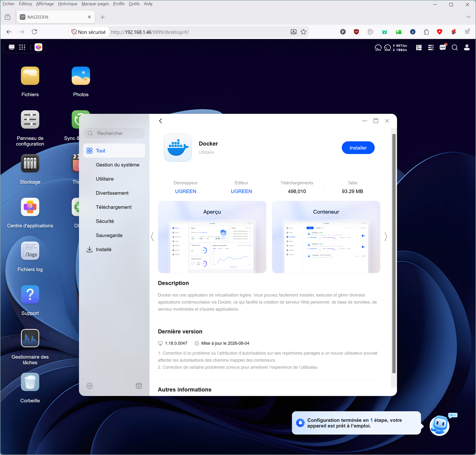The height and width of the screenshot is (455, 476).
Task: Go back from the Docker details page
Action: point(161,121)
